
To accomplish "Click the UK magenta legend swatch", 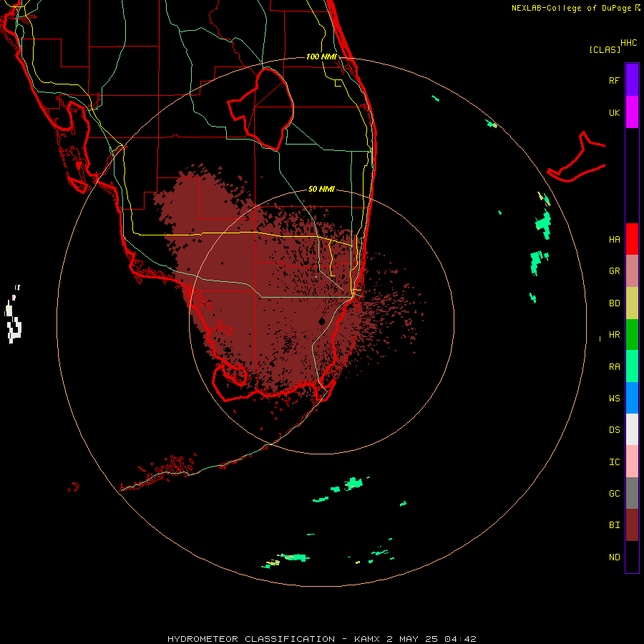I will click(632, 112).
